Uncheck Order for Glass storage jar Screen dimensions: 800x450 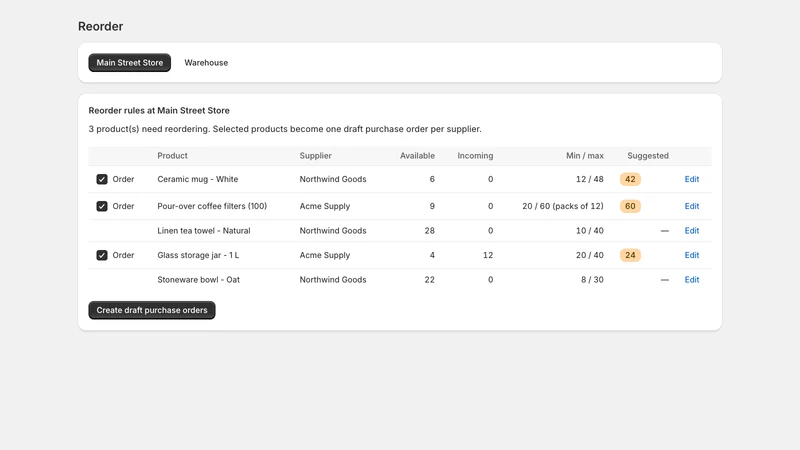[102, 255]
